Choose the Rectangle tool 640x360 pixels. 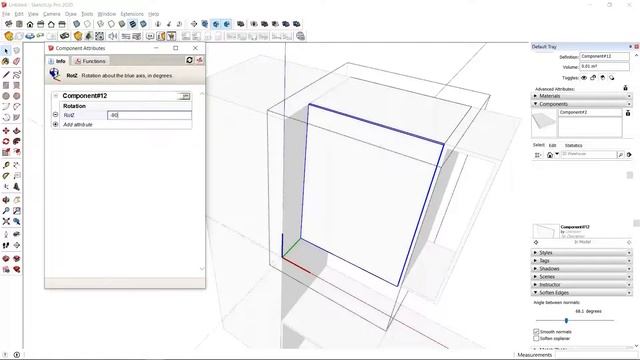point(6,85)
